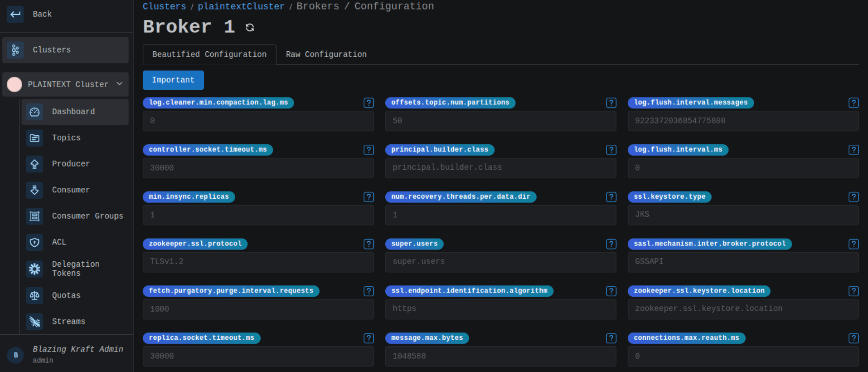The image size is (868, 372).
Task: Open the Delegation Tokens icon
Action: tap(34, 269)
